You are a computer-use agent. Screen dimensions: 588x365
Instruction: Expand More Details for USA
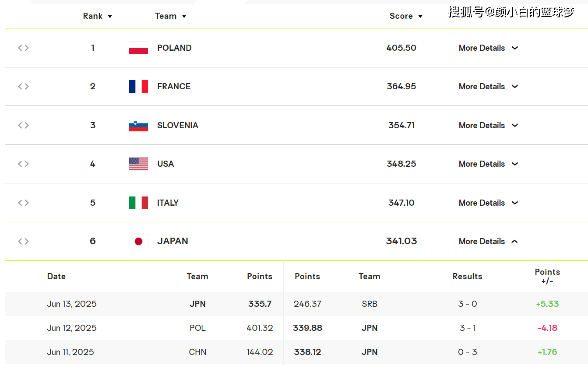[x=488, y=164]
